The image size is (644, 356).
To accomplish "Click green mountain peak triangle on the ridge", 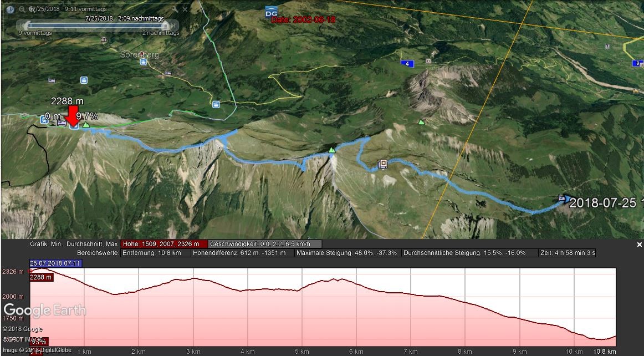I will [332, 150].
